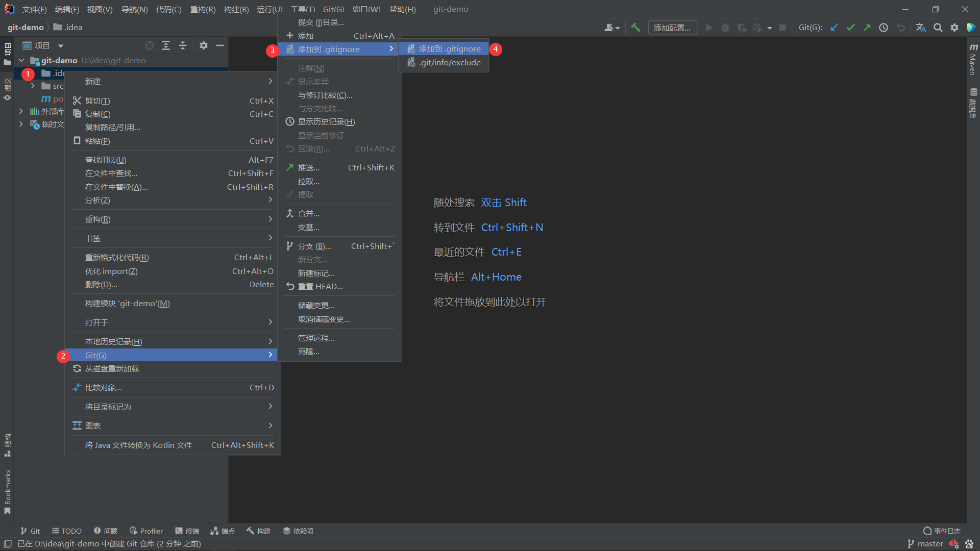Hide the project panel with minus icon

[x=220, y=45]
